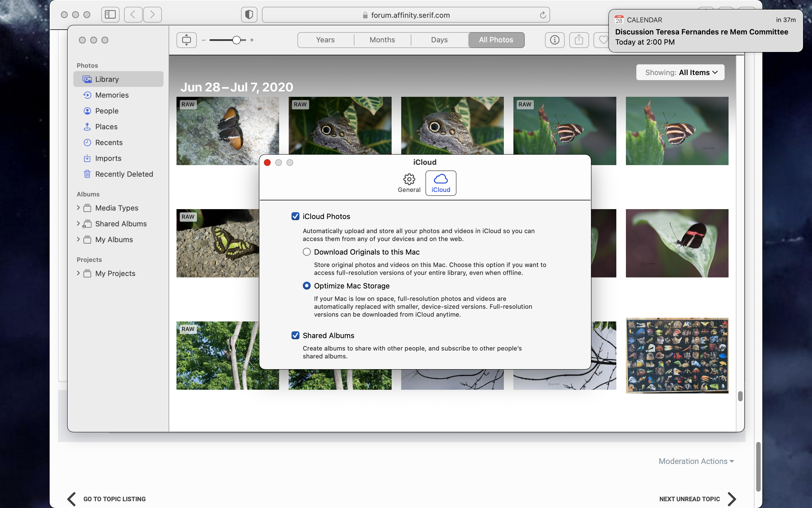This screenshot has width=812, height=508.
Task: Switch to the Months view
Action: [382, 40]
